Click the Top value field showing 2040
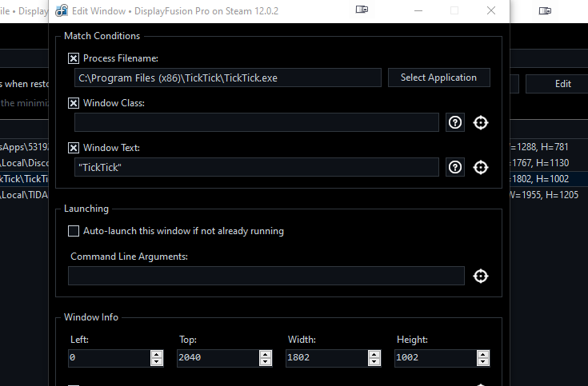Screen dimensions: 588x386 coord(218,358)
